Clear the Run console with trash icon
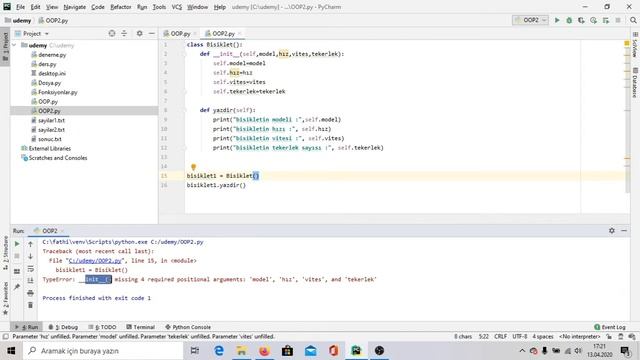This screenshot has height=360, width=640. [x=30, y=305]
